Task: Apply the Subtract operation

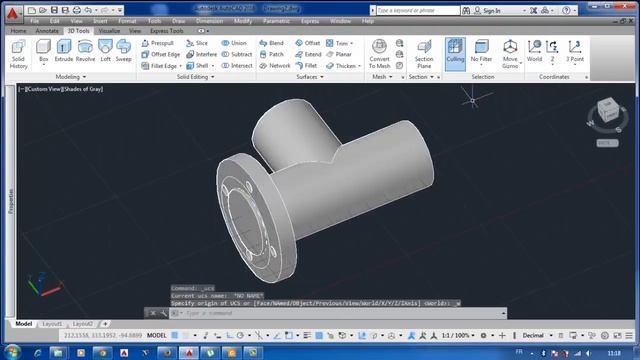Action: coord(237,54)
